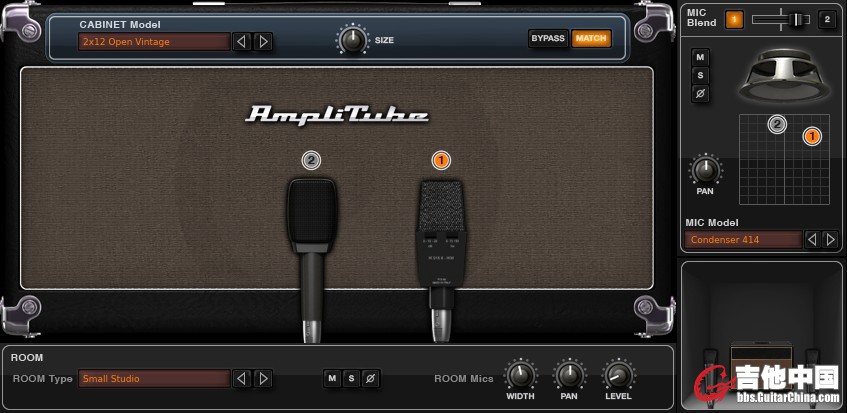This screenshot has width=847, height=413.
Task: Adjust the MIC Blend slider handle
Action: tap(797, 20)
